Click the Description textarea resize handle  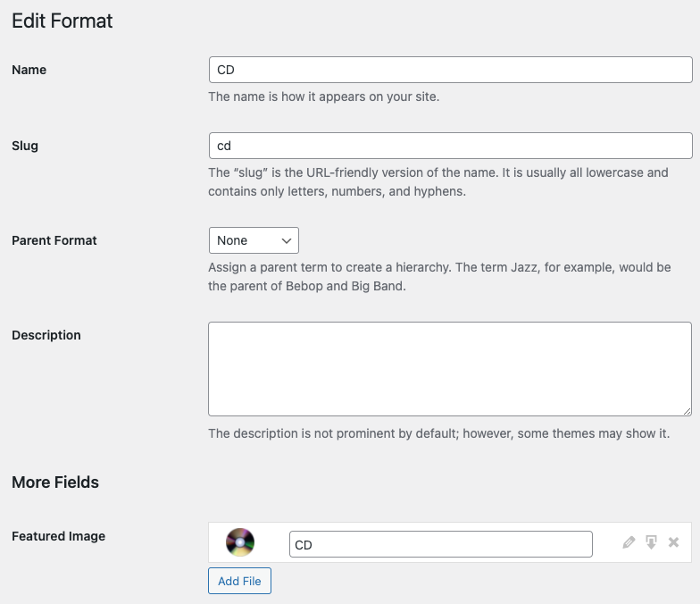[686, 410]
